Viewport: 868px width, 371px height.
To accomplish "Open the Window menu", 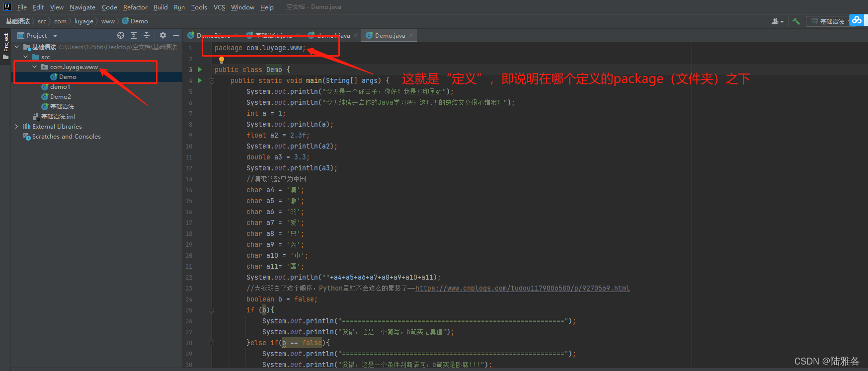I will [x=242, y=7].
